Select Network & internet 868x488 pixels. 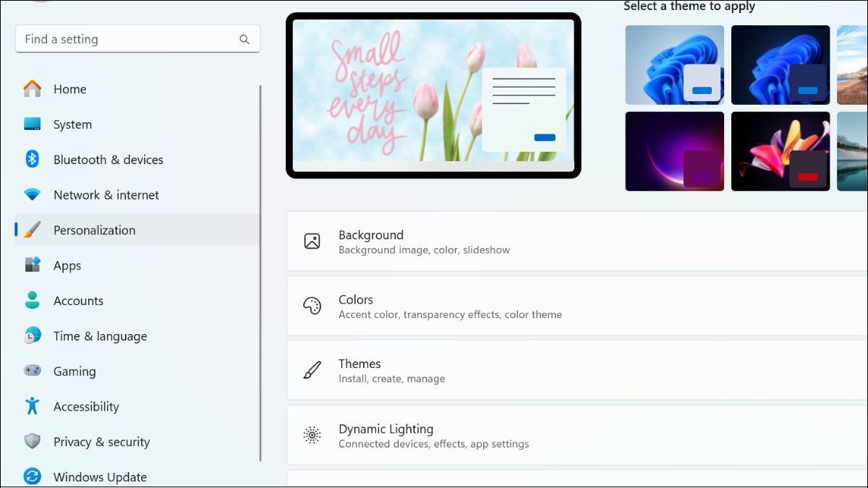[137, 195]
